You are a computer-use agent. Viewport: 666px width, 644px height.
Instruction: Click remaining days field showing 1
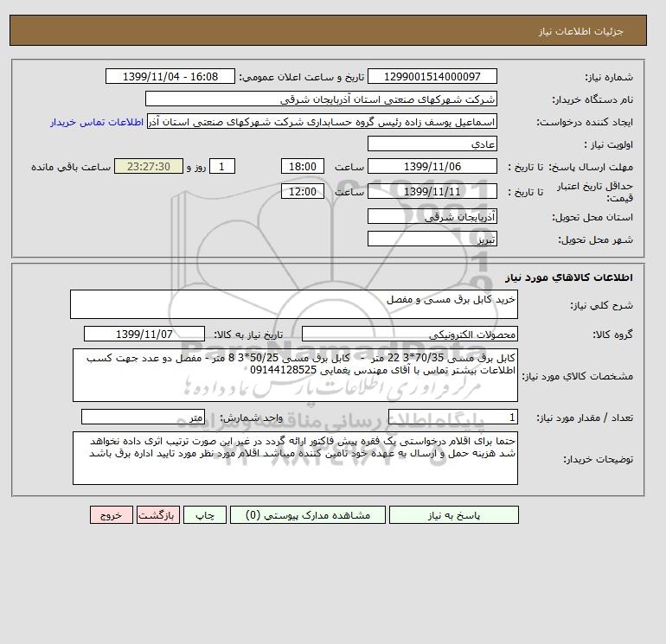pos(221,167)
